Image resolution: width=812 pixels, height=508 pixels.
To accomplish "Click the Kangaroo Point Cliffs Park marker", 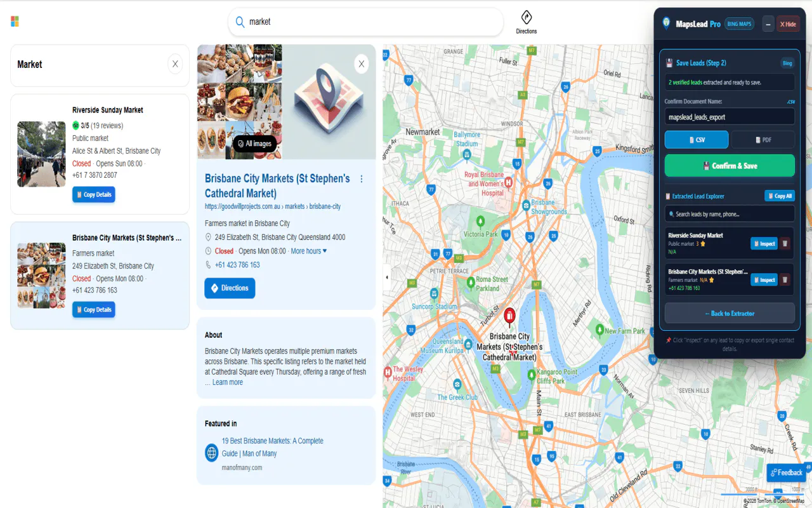I will point(532,375).
